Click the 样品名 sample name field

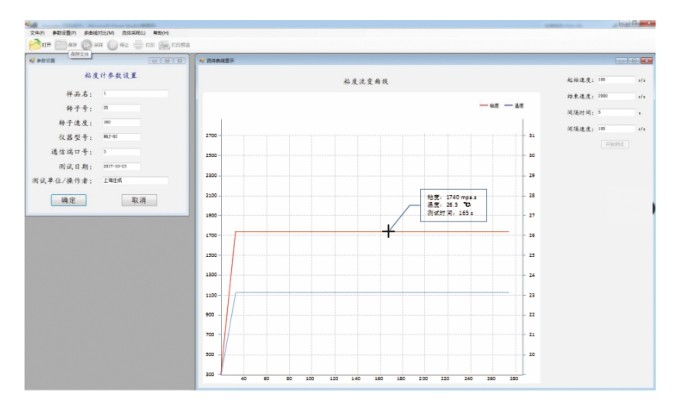tap(134, 93)
